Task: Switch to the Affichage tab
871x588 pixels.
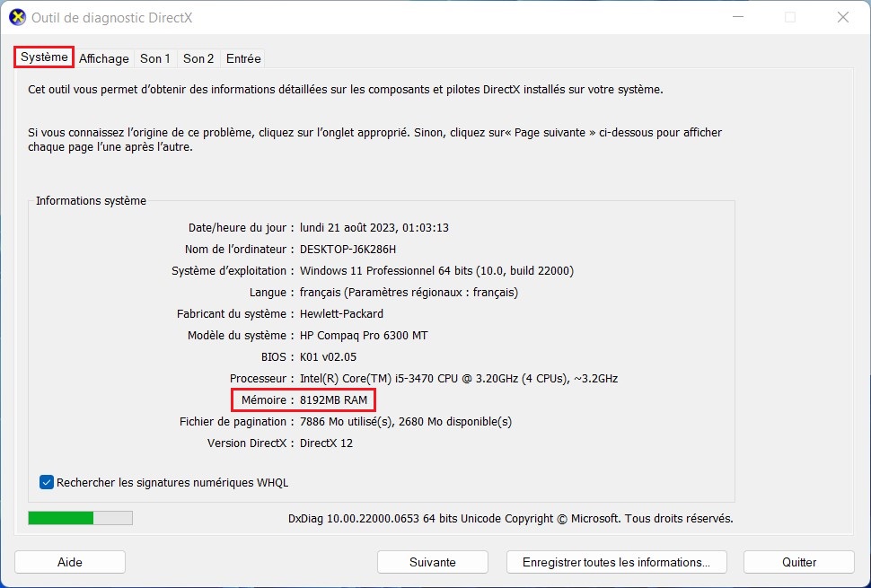Action: [x=104, y=58]
